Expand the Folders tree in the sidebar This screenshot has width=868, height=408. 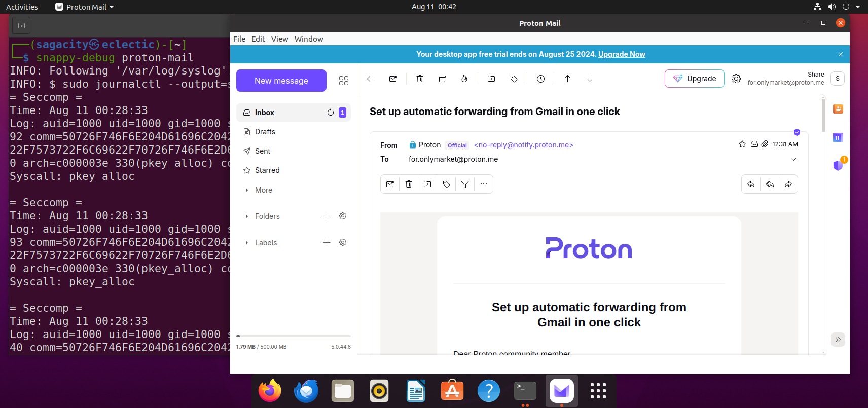247,216
